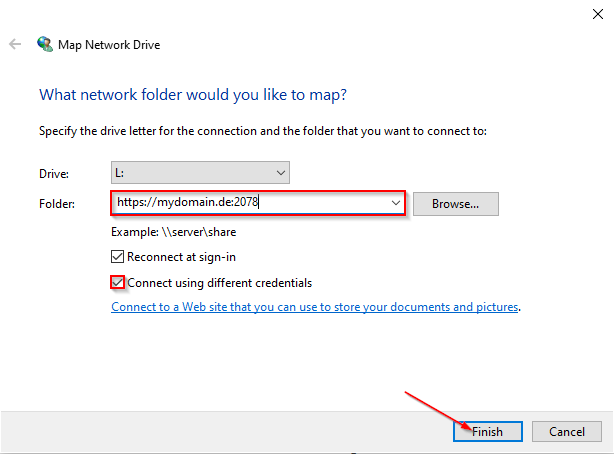Click the 'What network folder' heading text
614x454 pixels.
(x=193, y=95)
